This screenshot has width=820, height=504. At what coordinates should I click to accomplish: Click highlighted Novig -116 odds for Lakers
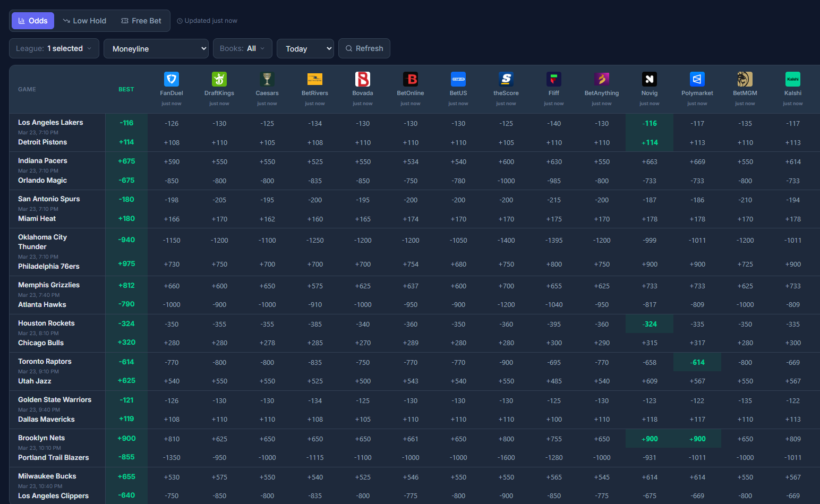pyautogui.click(x=650, y=123)
